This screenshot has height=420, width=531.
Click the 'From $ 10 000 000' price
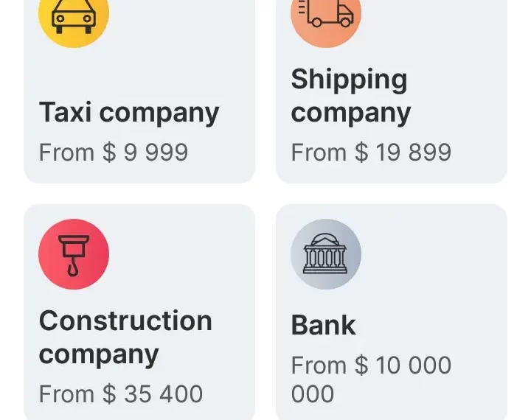(x=371, y=379)
